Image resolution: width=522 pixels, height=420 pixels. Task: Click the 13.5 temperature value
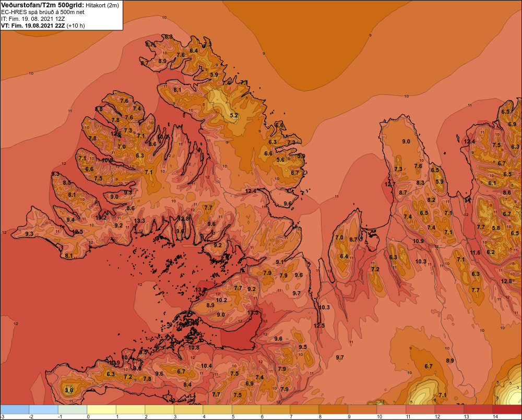click(x=253, y=313)
